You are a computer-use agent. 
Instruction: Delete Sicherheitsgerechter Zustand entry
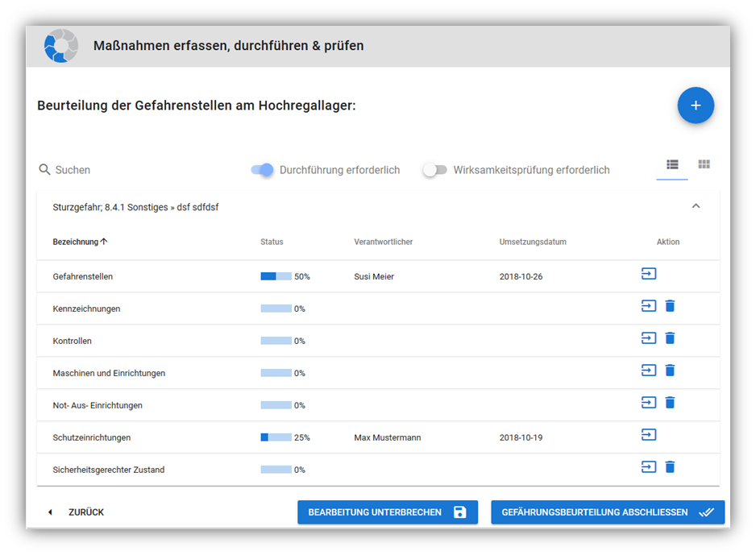[670, 467]
